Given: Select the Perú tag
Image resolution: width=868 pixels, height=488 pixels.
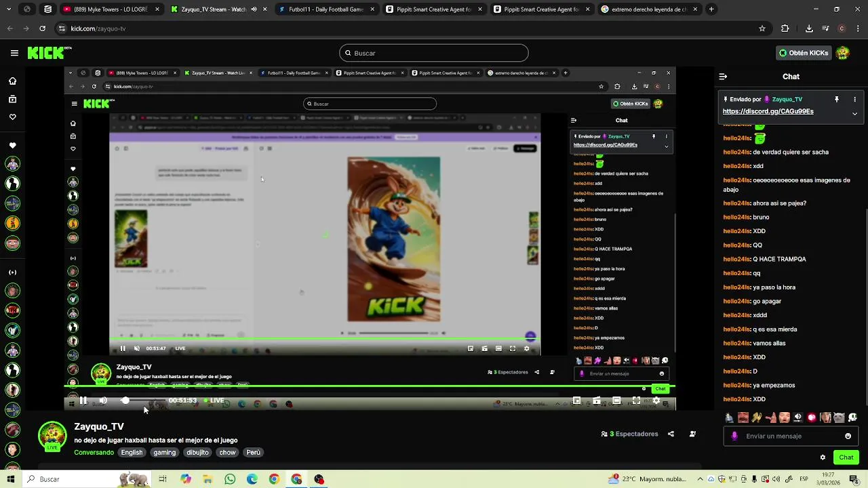Looking at the screenshot, I should (x=253, y=452).
